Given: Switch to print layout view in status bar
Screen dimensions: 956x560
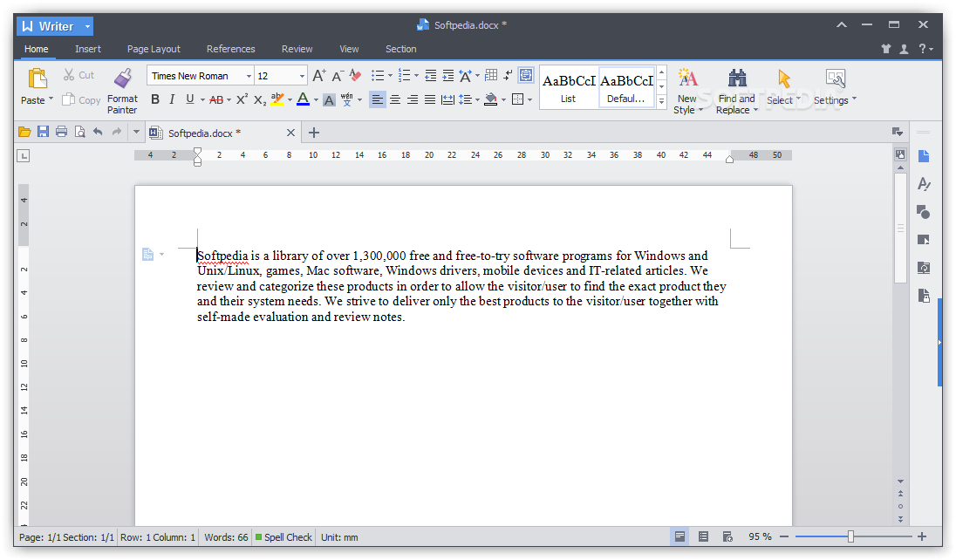Looking at the screenshot, I should (x=679, y=536).
